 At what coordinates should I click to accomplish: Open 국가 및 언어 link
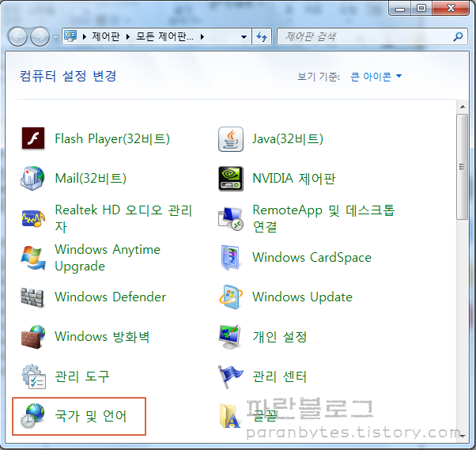point(90,416)
